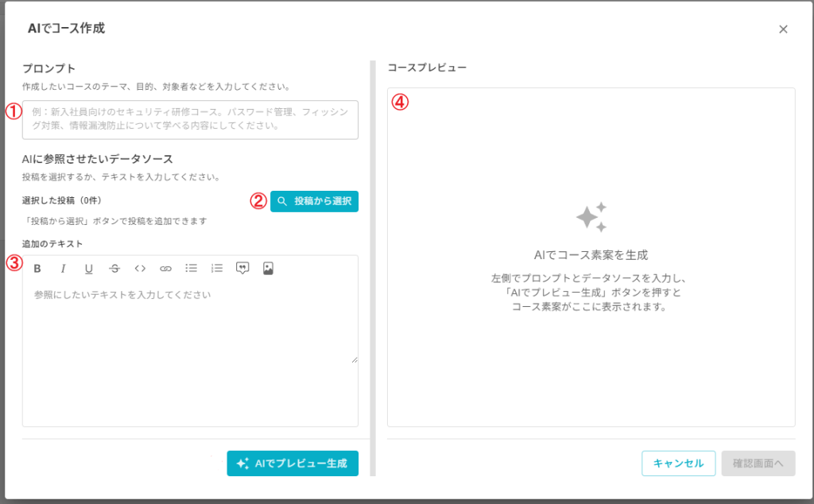Focus the 追加のテキスト text area
This screenshot has height=504, width=814.
(190, 326)
